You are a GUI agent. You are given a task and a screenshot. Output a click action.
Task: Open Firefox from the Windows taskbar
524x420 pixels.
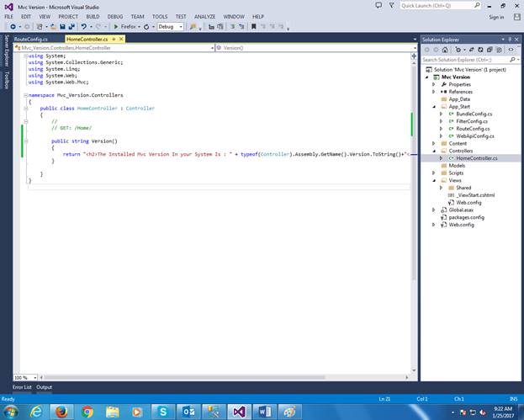pyautogui.click(x=62, y=411)
